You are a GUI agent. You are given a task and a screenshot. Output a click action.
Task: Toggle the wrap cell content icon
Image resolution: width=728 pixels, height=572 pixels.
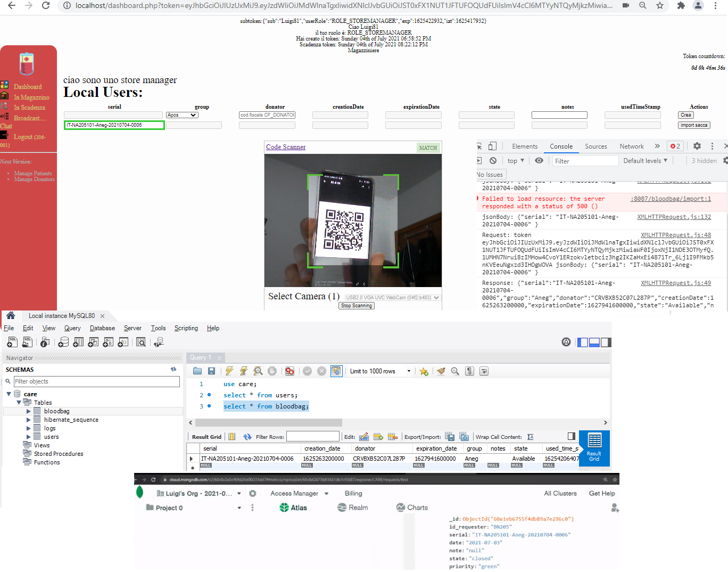pos(530,437)
